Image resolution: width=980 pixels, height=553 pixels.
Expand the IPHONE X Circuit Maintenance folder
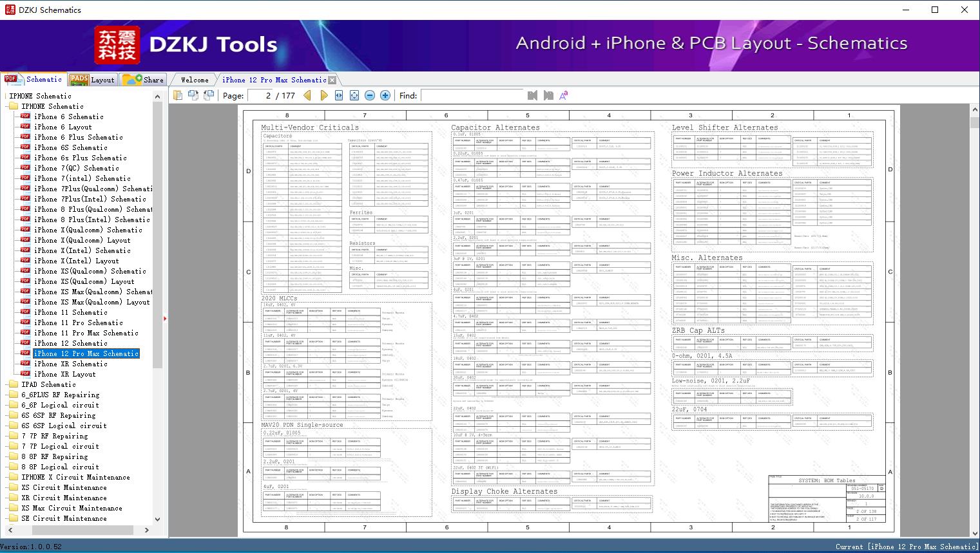(x=13, y=477)
